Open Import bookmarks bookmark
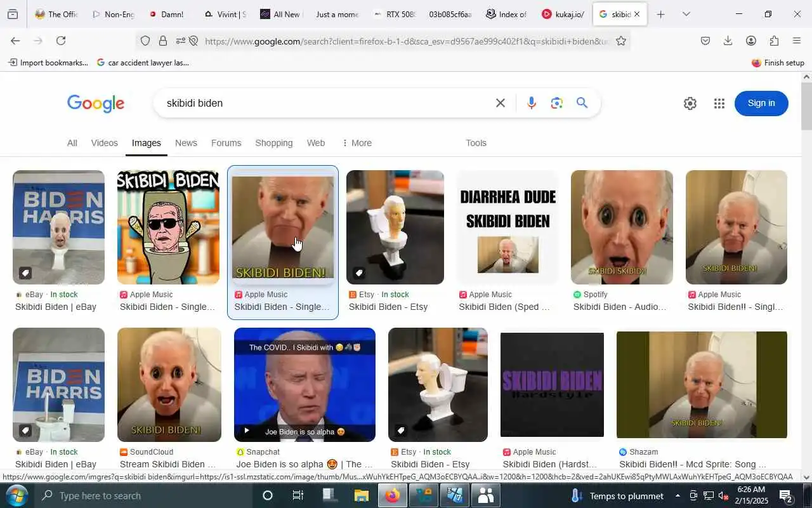812x508 pixels. click(48, 62)
